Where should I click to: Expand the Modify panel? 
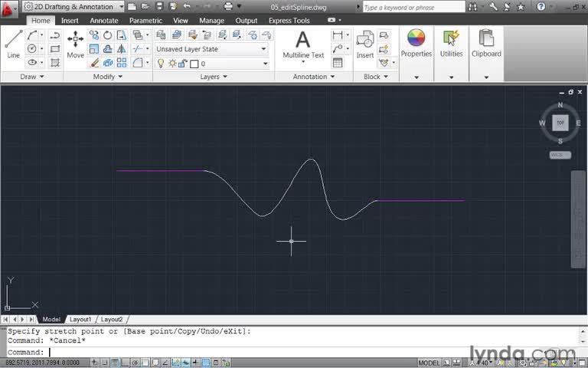(108, 77)
